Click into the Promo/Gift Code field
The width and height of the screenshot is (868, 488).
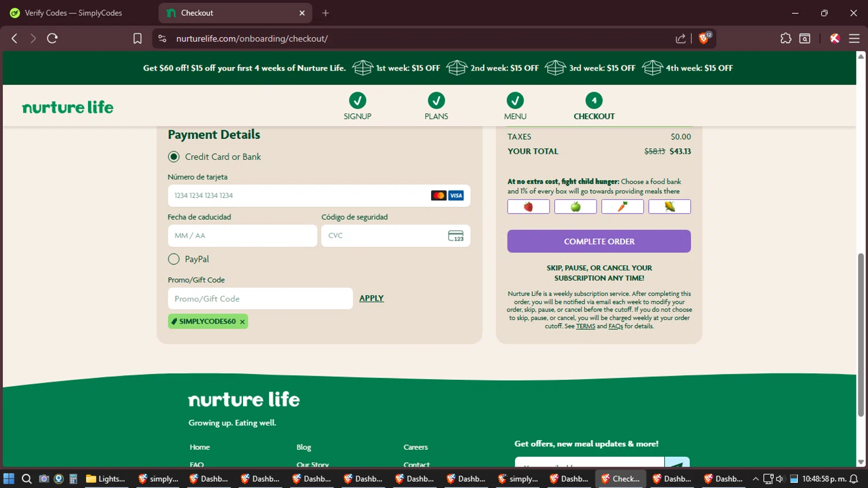pos(260,299)
